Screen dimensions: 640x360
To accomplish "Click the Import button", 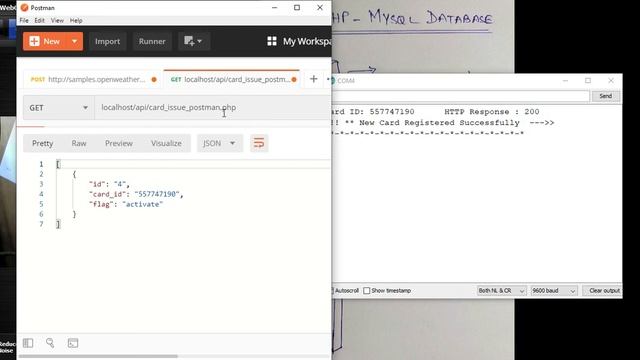I will pyautogui.click(x=107, y=41).
